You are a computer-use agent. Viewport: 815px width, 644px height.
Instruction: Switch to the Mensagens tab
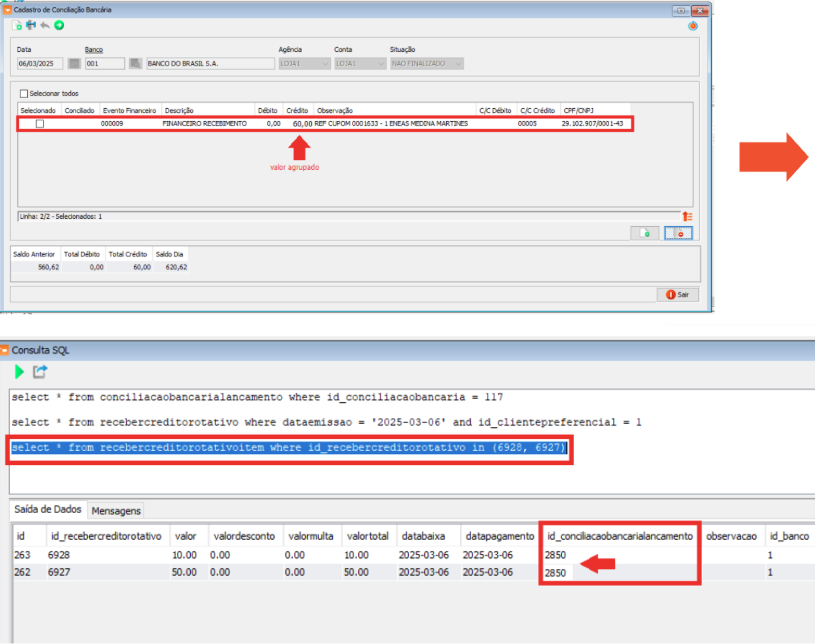click(116, 511)
